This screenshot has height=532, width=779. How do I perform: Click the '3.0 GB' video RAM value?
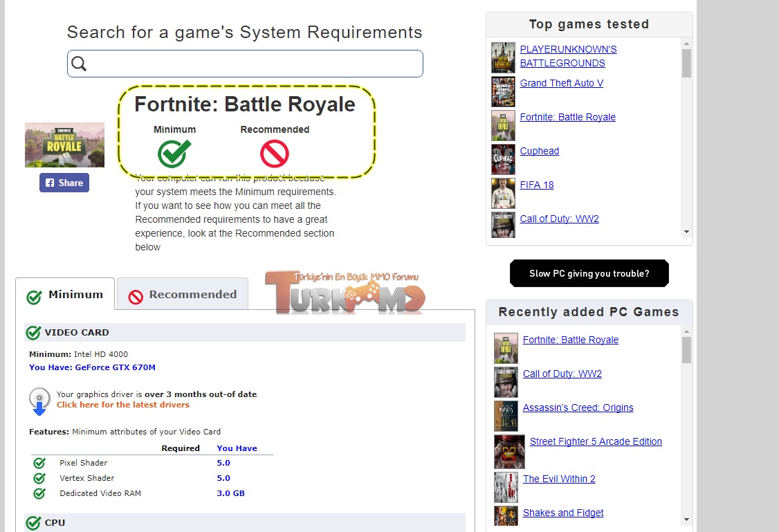click(231, 493)
